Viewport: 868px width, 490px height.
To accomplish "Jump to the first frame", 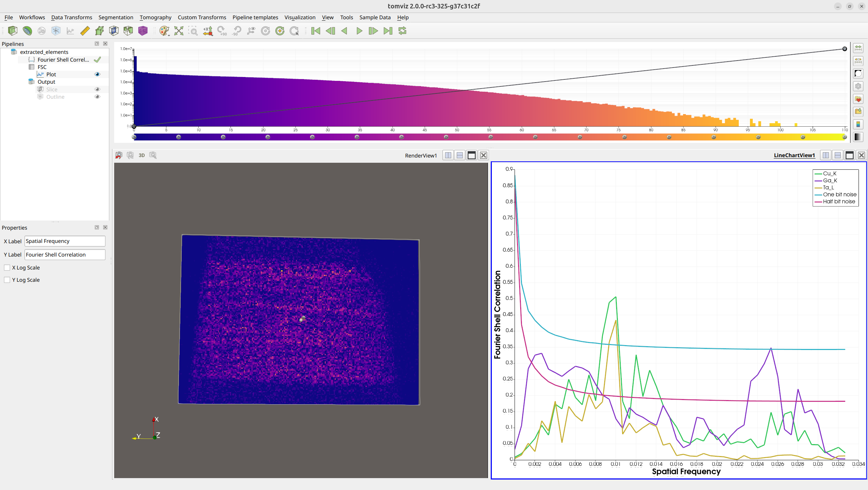I will (316, 31).
